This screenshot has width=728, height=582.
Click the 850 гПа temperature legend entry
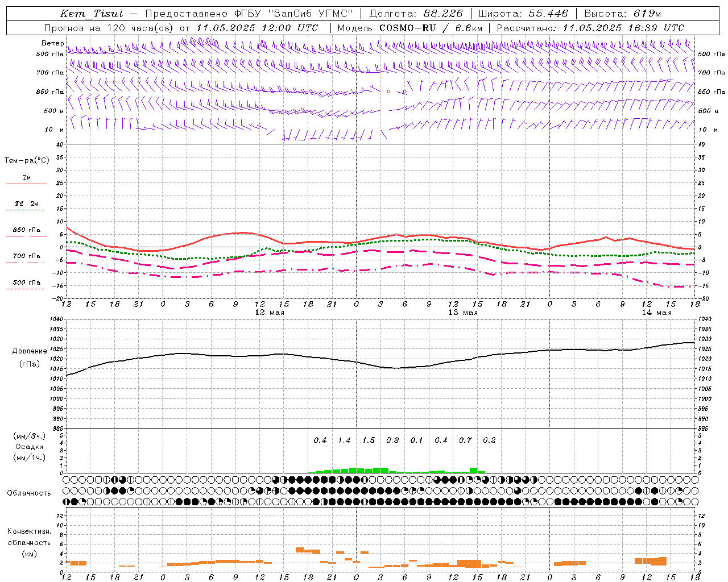coord(27,230)
